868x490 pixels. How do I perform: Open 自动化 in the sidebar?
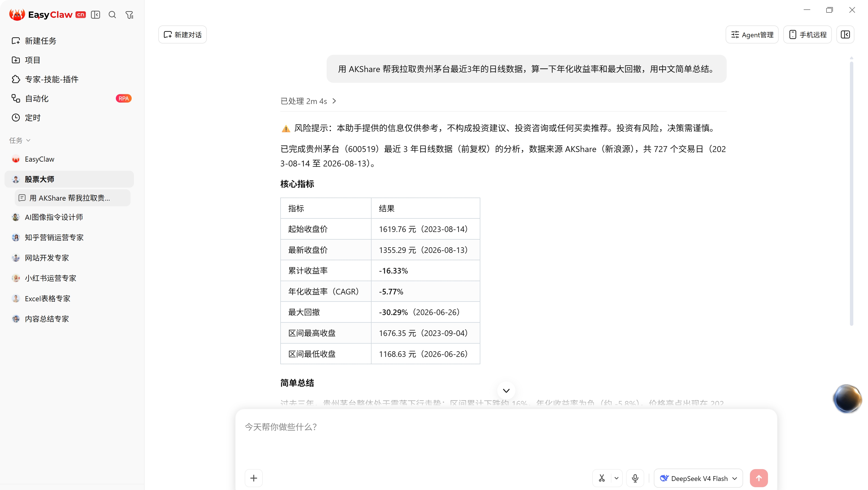tap(69, 98)
